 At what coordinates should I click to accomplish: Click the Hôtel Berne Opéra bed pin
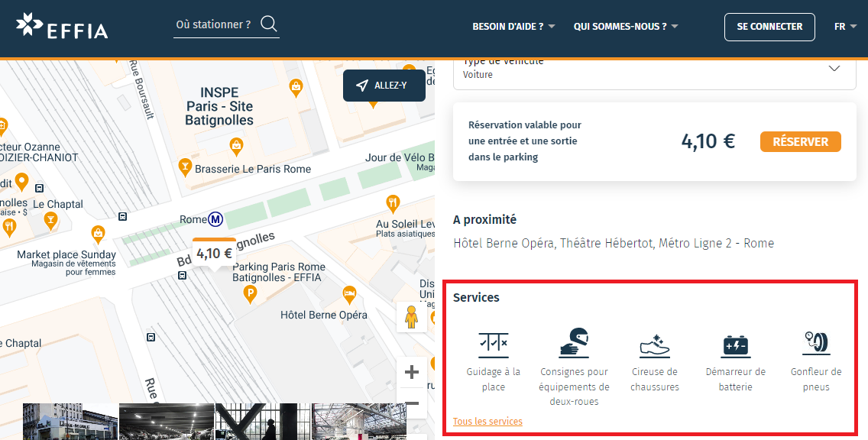(x=348, y=294)
